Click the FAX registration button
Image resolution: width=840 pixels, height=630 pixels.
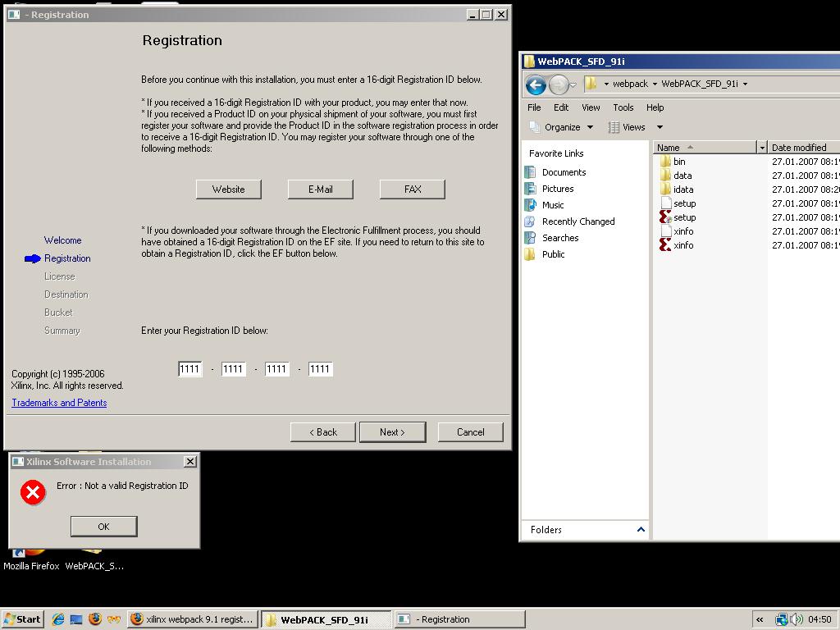(x=413, y=189)
